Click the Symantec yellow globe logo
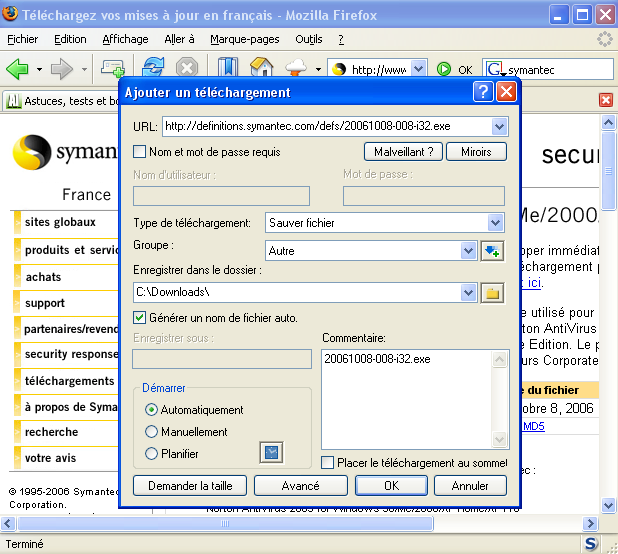618x554 pixels. [32, 152]
